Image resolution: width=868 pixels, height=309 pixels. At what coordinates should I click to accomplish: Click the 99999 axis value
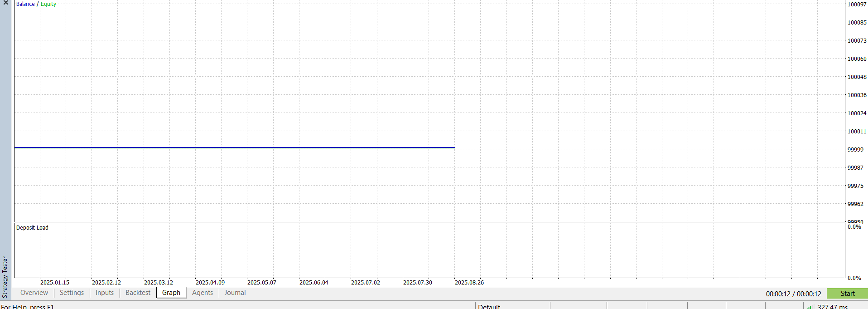coord(855,149)
